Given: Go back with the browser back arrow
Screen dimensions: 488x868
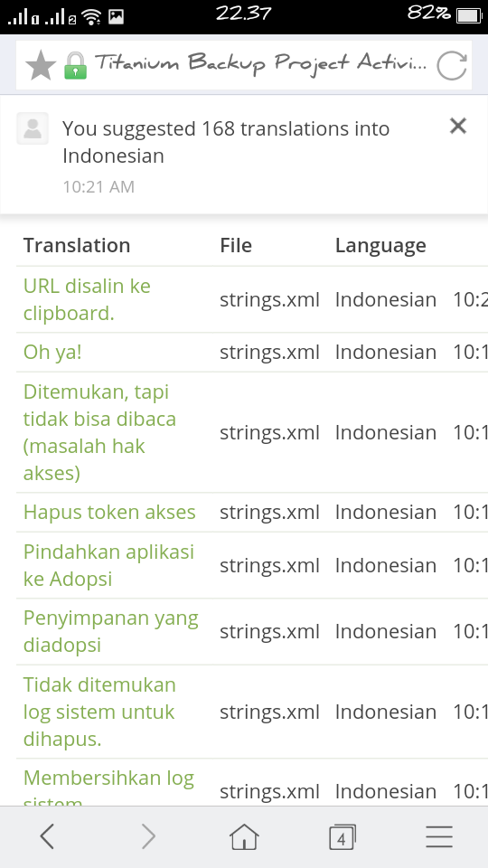Looking at the screenshot, I should [48, 835].
